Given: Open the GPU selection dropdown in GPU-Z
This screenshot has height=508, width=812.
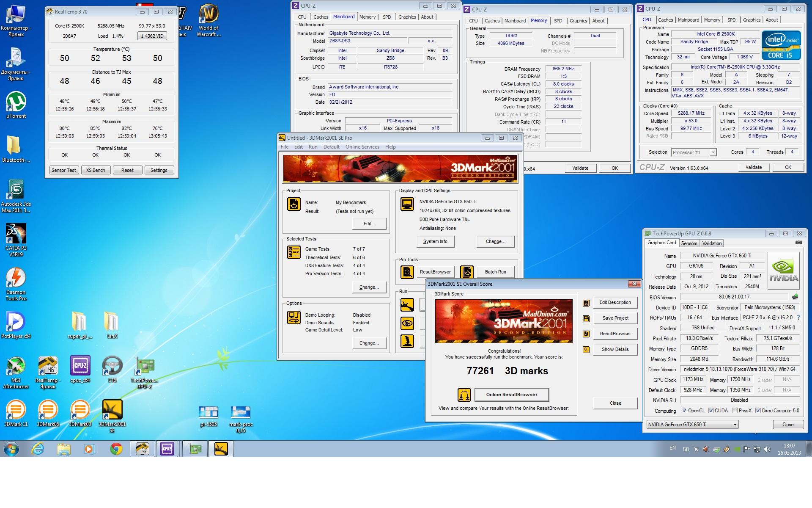Looking at the screenshot, I should pyautogui.click(x=692, y=425).
